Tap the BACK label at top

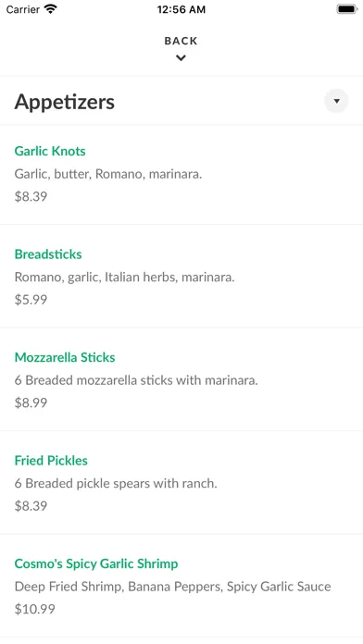coord(181,41)
